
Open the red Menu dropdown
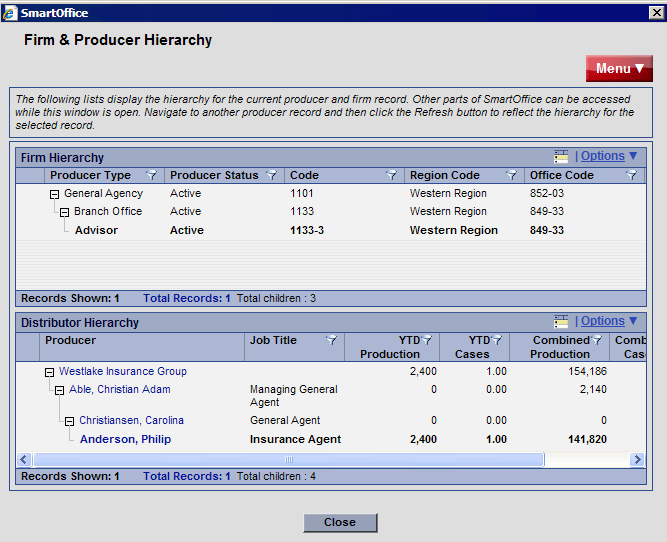point(619,69)
